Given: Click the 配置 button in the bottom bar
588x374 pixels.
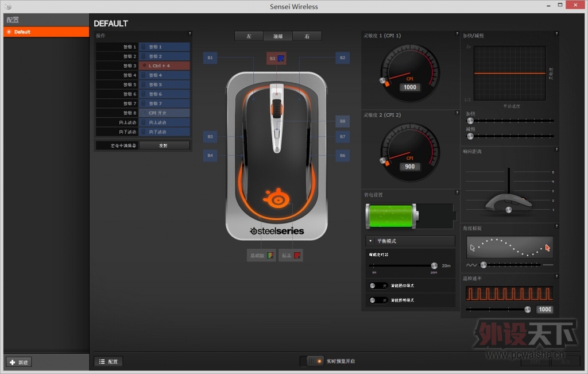Looking at the screenshot, I should click(x=109, y=361).
